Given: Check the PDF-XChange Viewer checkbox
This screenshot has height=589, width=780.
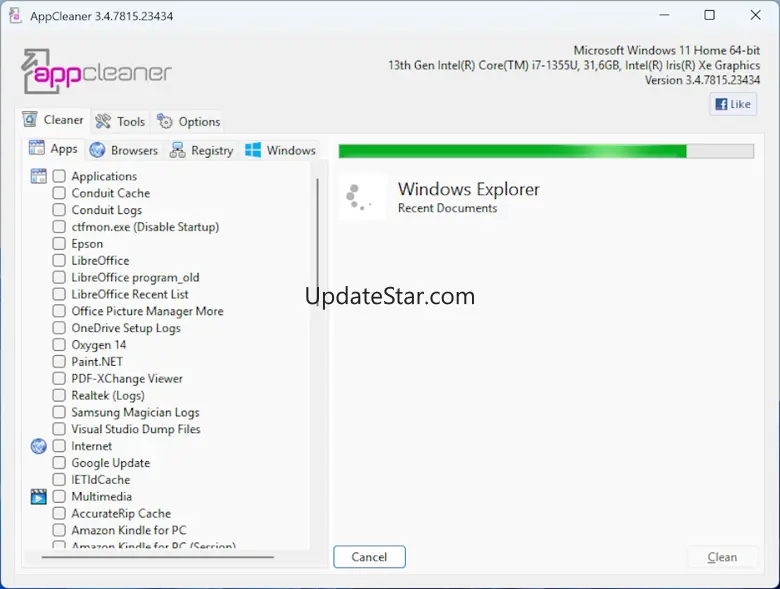Looking at the screenshot, I should tap(59, 379).
